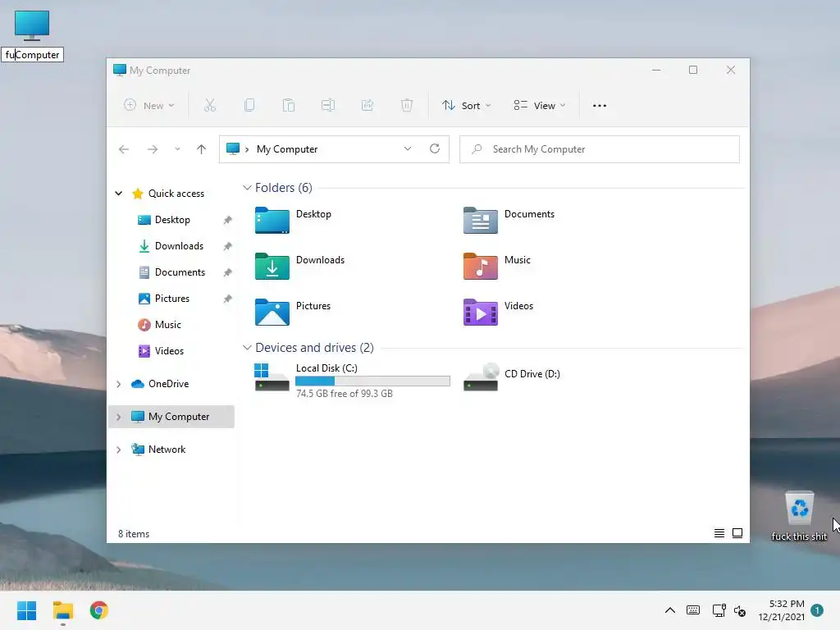The width and height of the screenshot is (840, 630).
Task: Select the Music folder icon
Action: (481, 266)
